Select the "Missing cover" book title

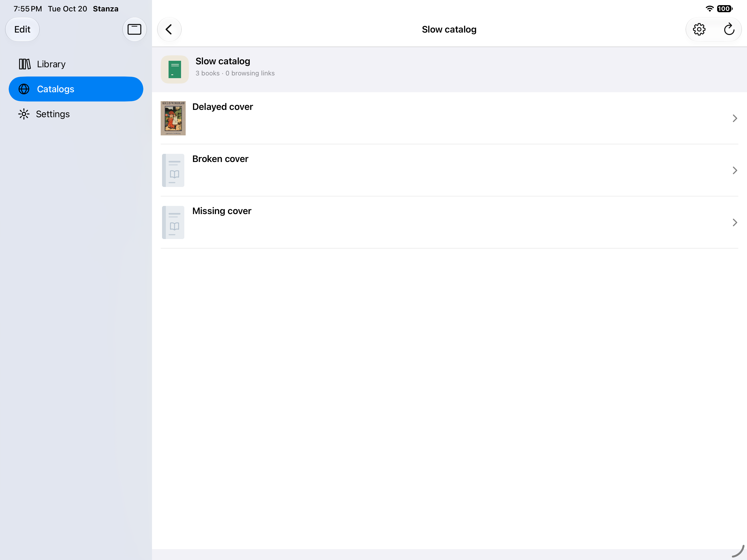[222, 211]
